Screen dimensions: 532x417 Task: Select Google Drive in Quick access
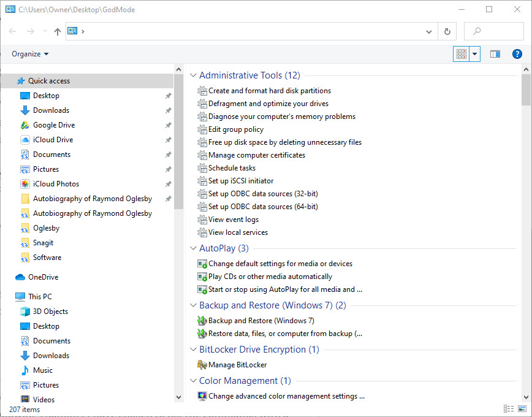[53, 125]
